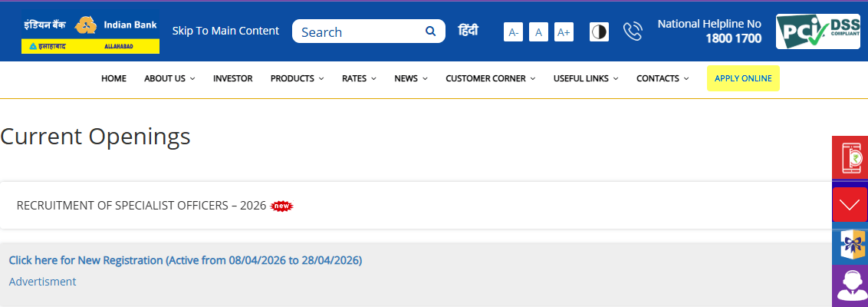
Task: Go to the Home menu item
Action: (113, 78)
